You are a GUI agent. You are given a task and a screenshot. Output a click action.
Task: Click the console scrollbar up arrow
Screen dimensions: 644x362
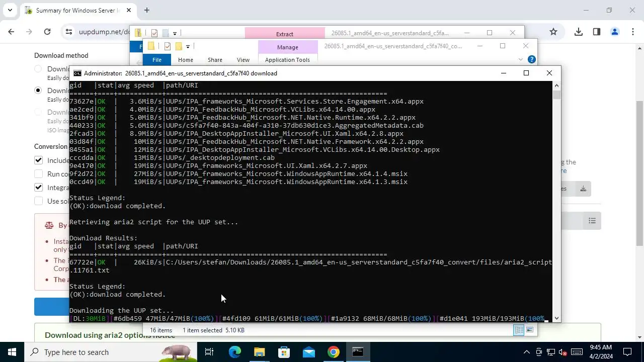click(556, 85)
